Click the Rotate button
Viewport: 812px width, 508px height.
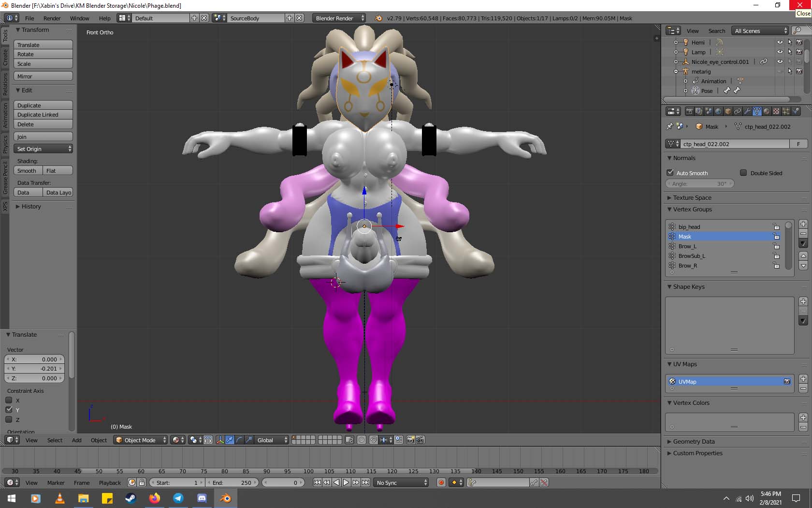(43, 54)
